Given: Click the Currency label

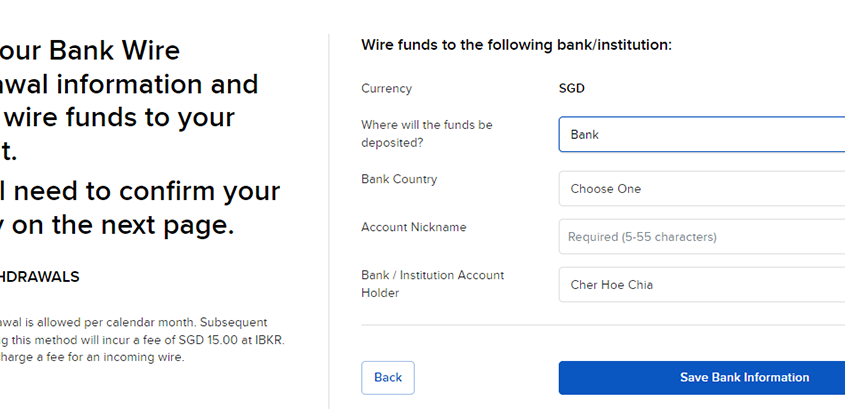Looking at the screenshot, I should (386, 88).
